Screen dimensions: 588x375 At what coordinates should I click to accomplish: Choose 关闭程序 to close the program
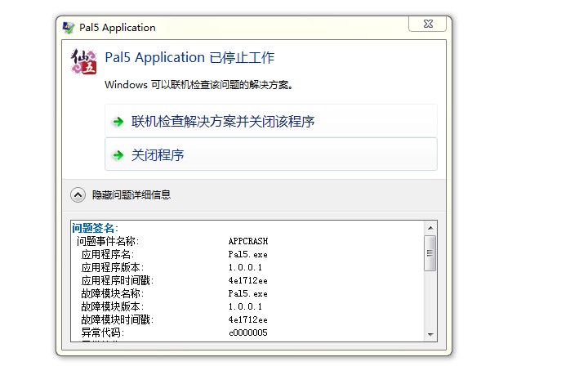point(271,154)
